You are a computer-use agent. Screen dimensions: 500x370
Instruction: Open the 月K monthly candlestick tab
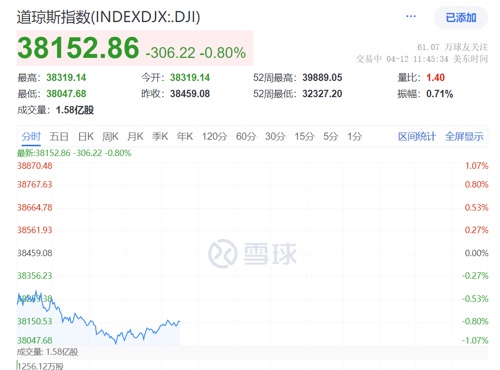tap(135, 136)
